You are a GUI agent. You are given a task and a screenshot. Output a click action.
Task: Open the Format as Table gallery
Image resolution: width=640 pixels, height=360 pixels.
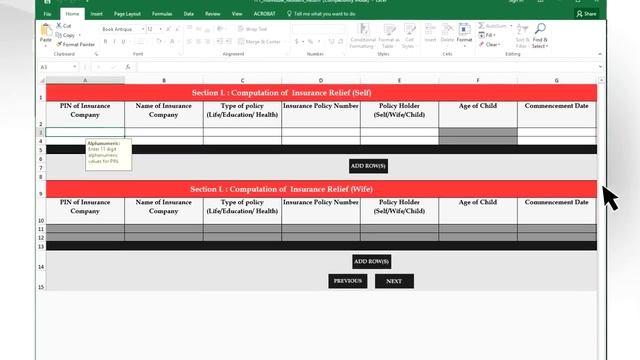(389, 36)
